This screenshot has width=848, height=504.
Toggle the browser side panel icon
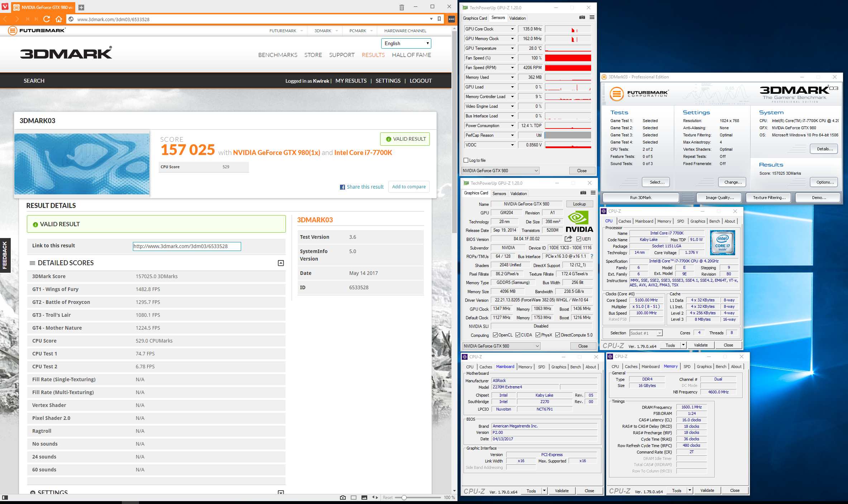(5, 498)
